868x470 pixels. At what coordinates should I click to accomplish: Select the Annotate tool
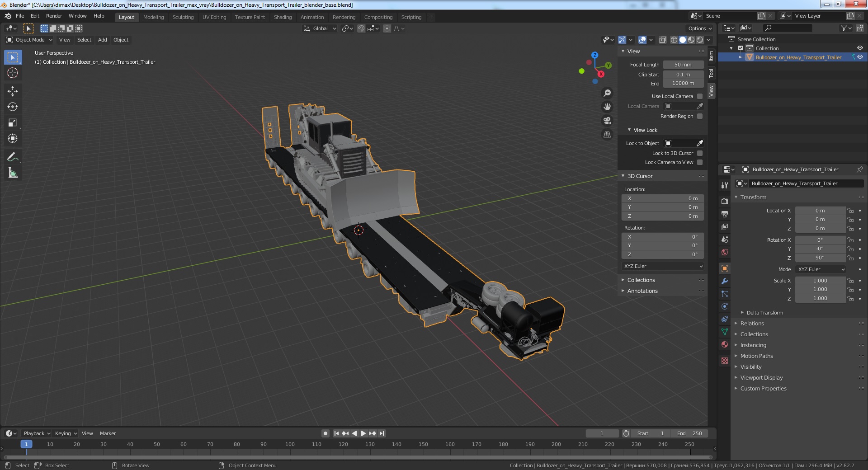point(13,157)
